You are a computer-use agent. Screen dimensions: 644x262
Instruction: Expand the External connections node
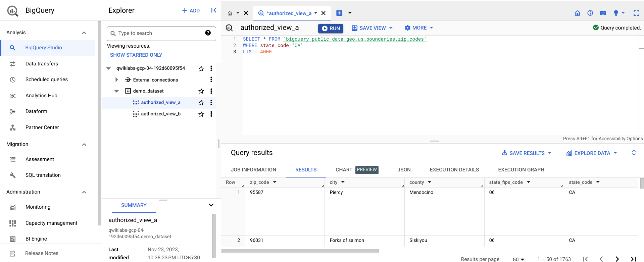click(x=116, y=80)
